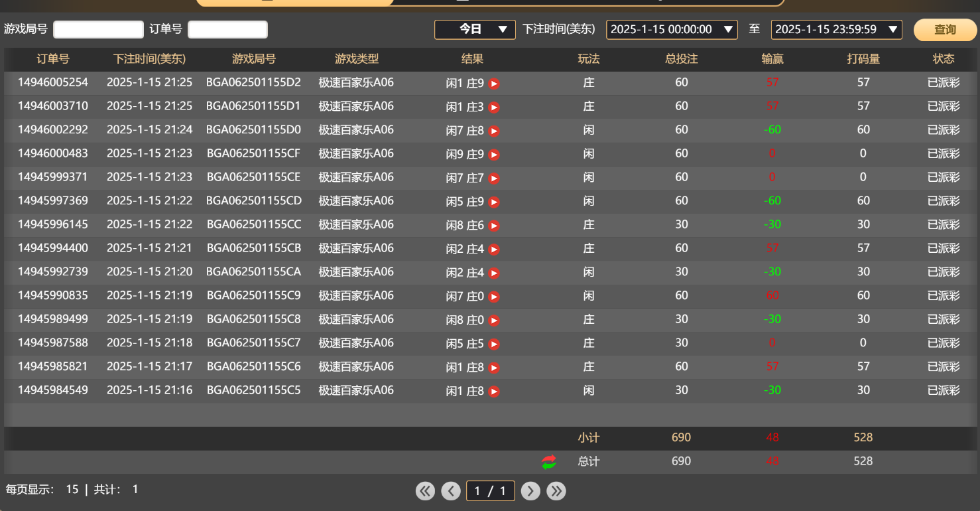This screenshot has width=980, height=511.
Task: Open the end time dropdown 2025-1-15 23:59:59
Action: (836, 30)
